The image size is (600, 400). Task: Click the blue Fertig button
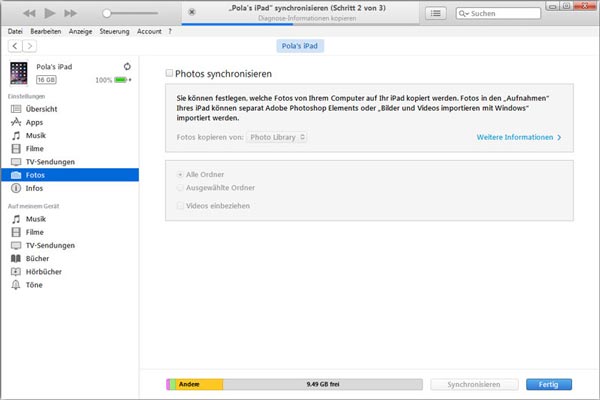549,384
